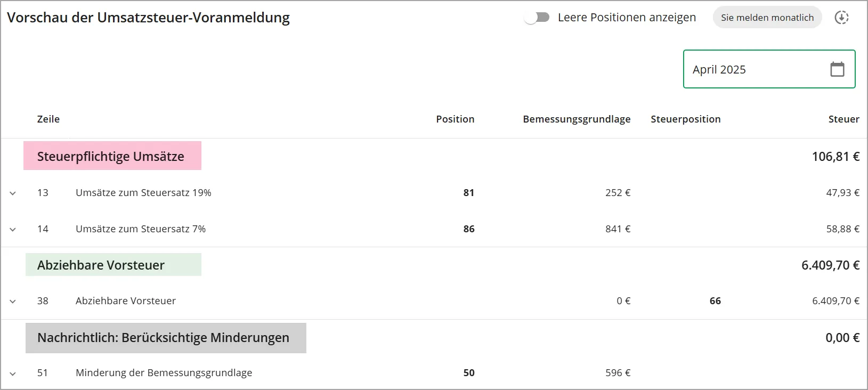Viewport: 868px width, 390px height.
Task: Click the Sie melden monatlich badge
Action: tap(767, 17)
